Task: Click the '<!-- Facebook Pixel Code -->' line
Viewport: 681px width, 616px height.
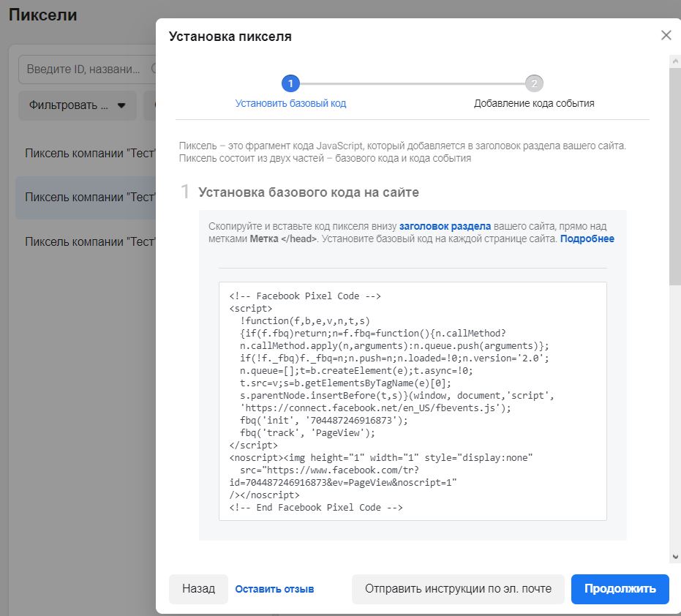Action: coord(305,296)
